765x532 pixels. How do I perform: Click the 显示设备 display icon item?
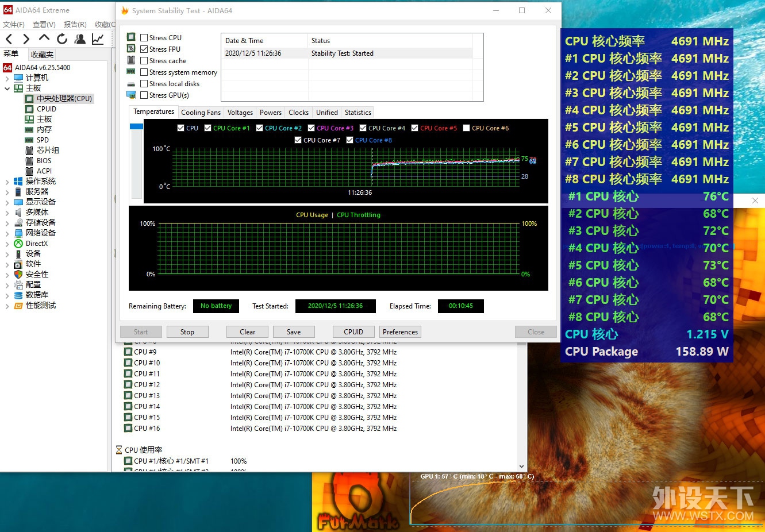click(x=18, y=202)
